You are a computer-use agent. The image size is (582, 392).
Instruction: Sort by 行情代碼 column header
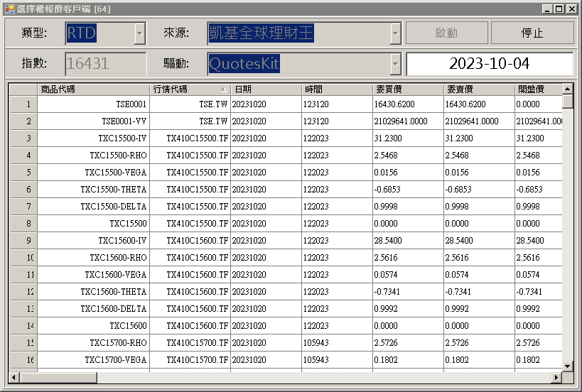click(190, 89)
